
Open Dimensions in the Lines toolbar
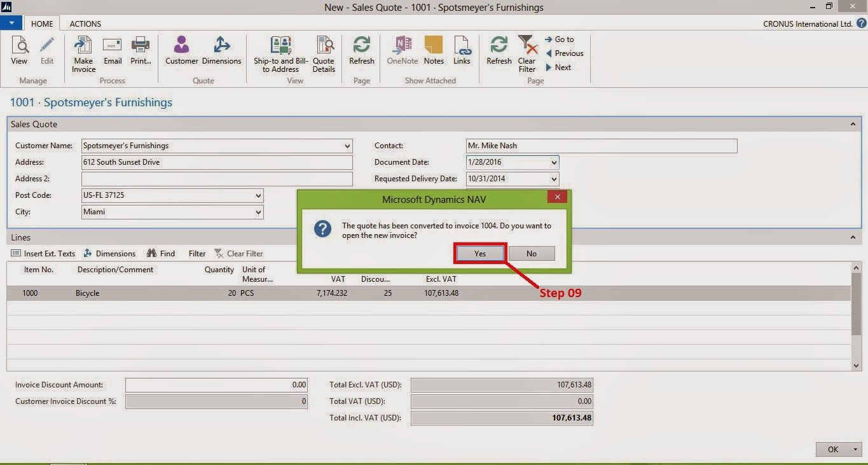click(x=109, y=253)
